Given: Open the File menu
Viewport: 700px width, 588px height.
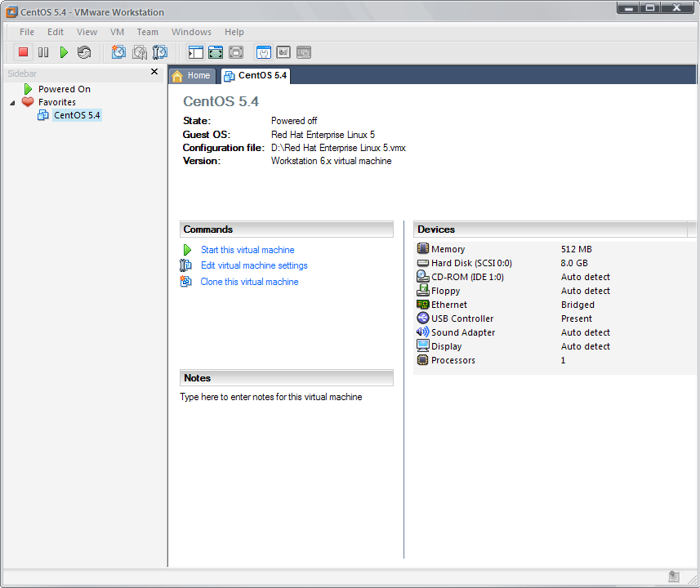Looking at the screenshot, I should click(27, 32).
